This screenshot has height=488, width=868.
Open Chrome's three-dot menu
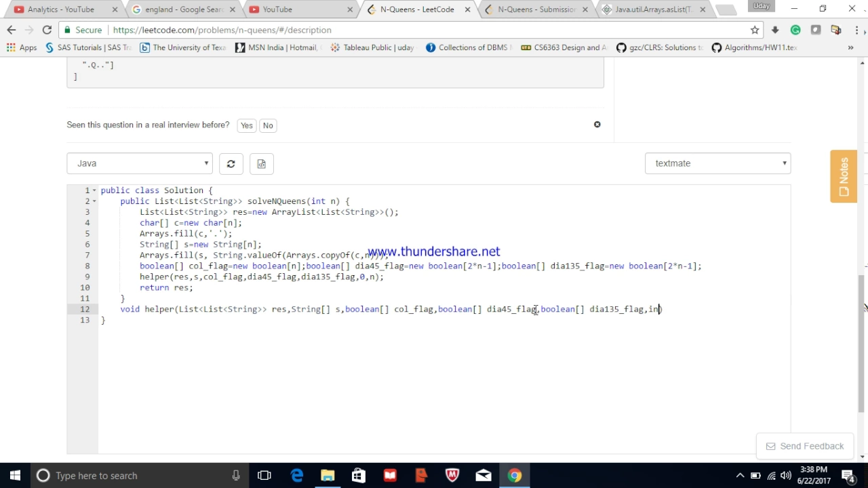click(856, 30)
